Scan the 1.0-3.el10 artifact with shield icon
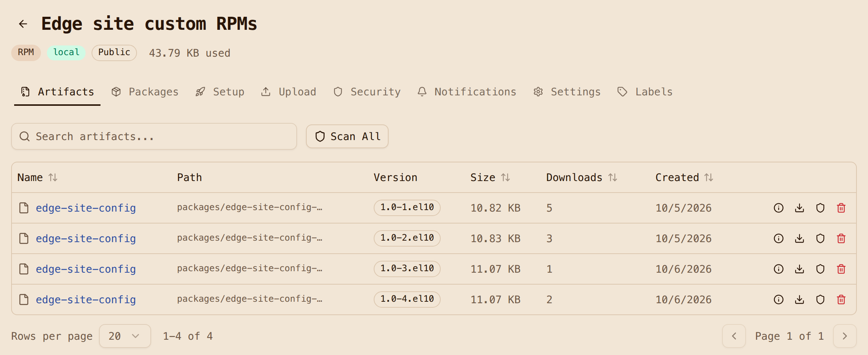The width and height of the screenshot is (868, 355). tap(820, 269)
